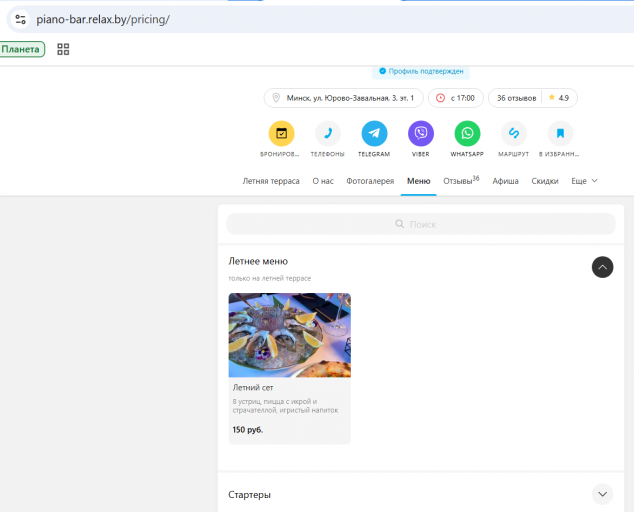The height and width of the screenshot is (512, 634).
Task: Click the только на летней террасе subtitle
Action: (270, 278)
